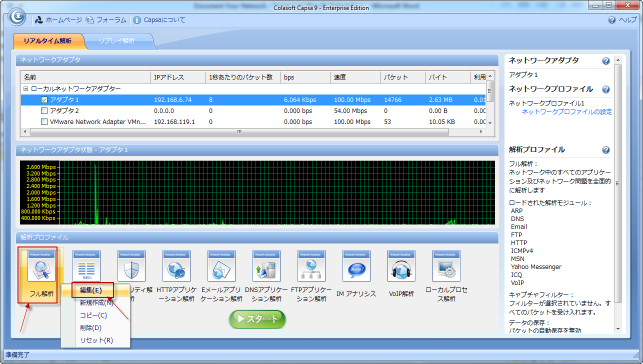Select the HTTPアプリケーション解析 profile icon
The height and width of the screenshot is (364, 643).
(176, 266)
